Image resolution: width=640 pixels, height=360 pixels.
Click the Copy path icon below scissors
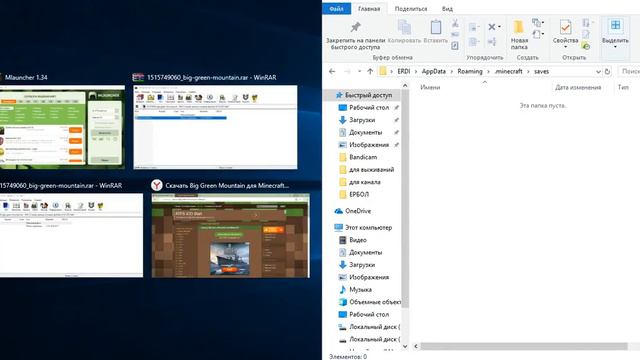tap(455, 35)
